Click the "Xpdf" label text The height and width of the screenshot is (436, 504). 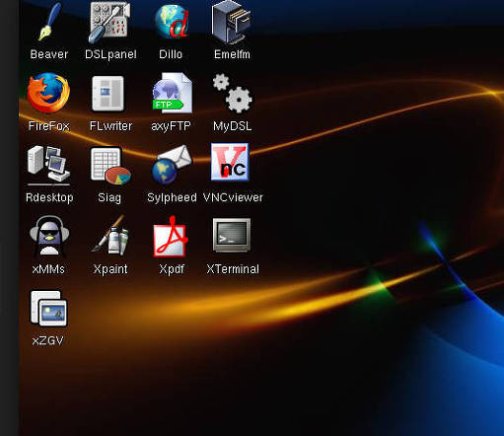point(172,269)
